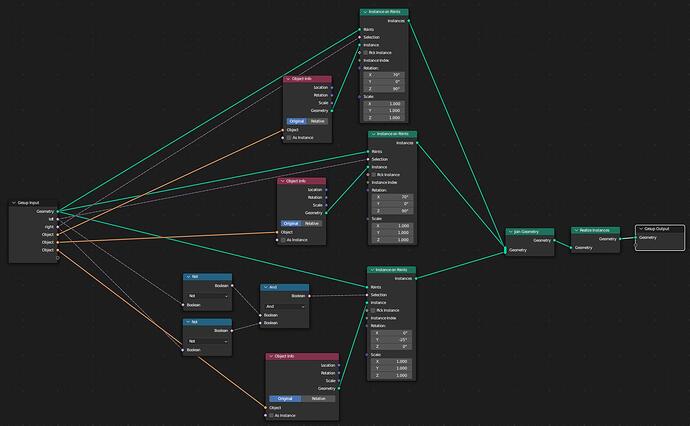The image size is (690, 426).
Task: Enable Pick Instance on the bottom Instance on Points
Action: click(x=373, y=311)
